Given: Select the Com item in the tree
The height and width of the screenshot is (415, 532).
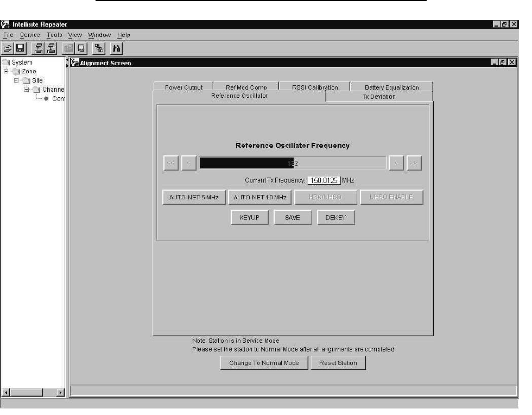Looking at the screenshot, I should tap(58, 98).
